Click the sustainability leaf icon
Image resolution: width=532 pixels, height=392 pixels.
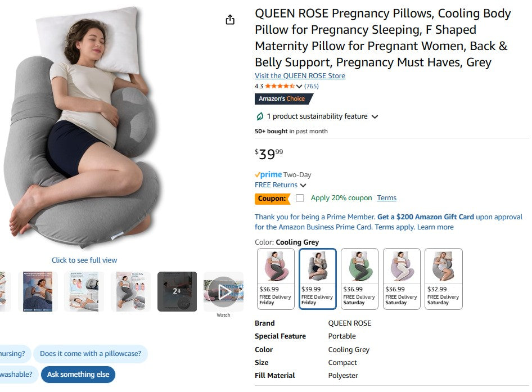(x=259, y=116)
